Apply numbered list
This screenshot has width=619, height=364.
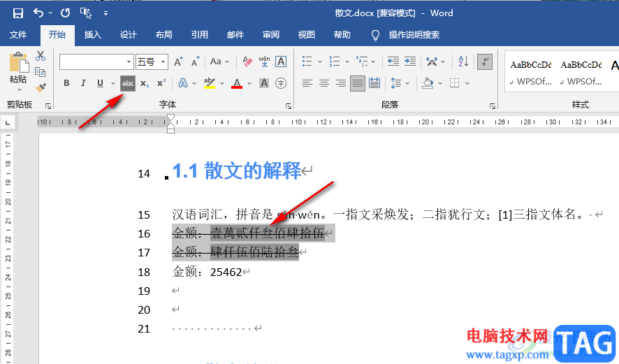(335, 61)
